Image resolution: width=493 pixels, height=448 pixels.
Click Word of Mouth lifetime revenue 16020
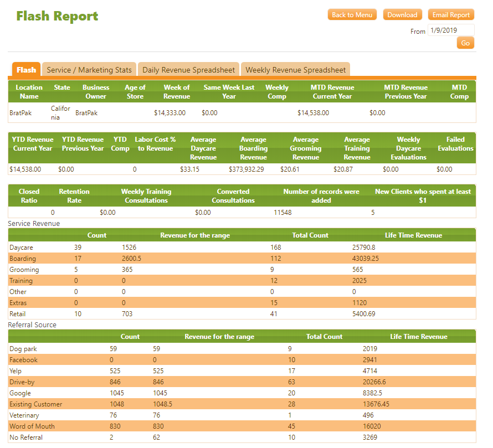[x=372, y=426]
